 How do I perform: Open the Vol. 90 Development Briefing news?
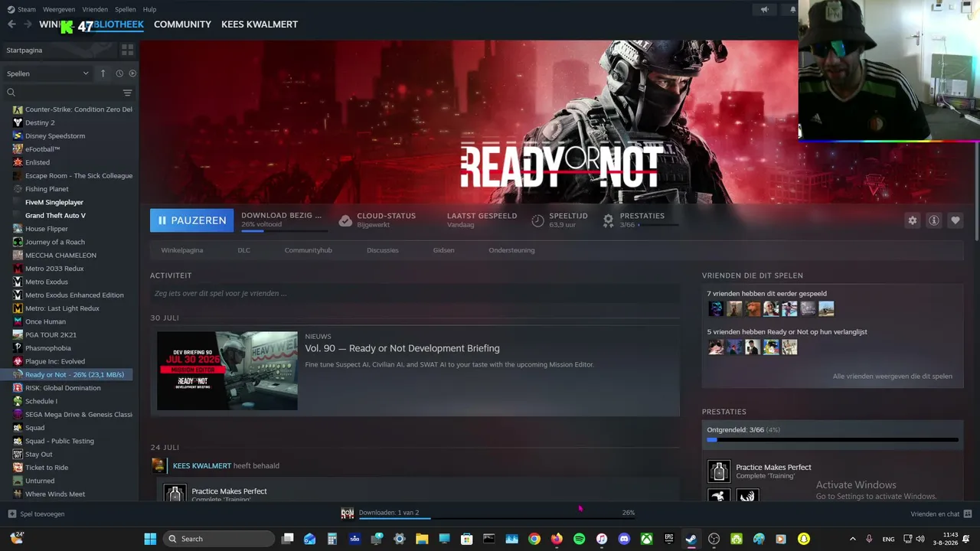coord(402,348)
